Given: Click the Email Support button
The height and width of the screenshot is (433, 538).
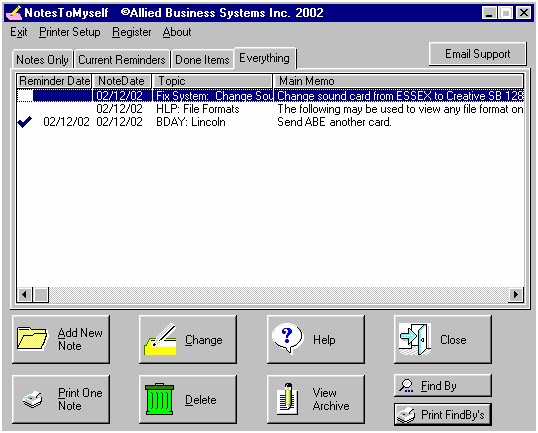Looking at the screenshot, I should [478, 54].
